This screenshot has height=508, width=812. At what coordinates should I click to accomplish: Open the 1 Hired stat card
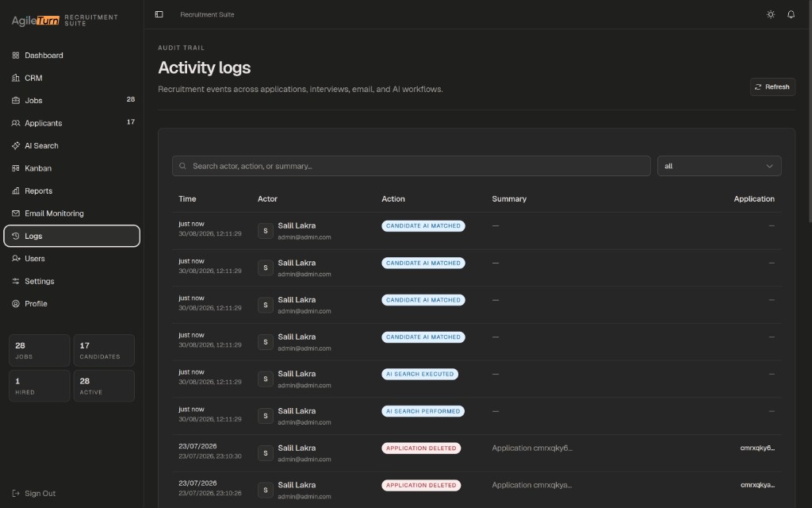(x=40, y=386)
